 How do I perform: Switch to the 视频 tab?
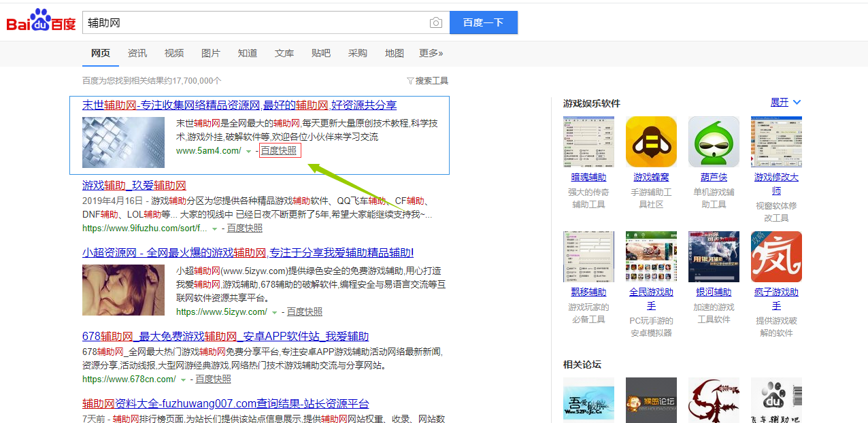point(174,53)
